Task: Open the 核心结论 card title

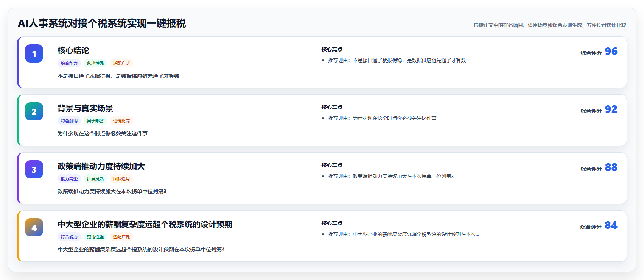Action: 73,50
